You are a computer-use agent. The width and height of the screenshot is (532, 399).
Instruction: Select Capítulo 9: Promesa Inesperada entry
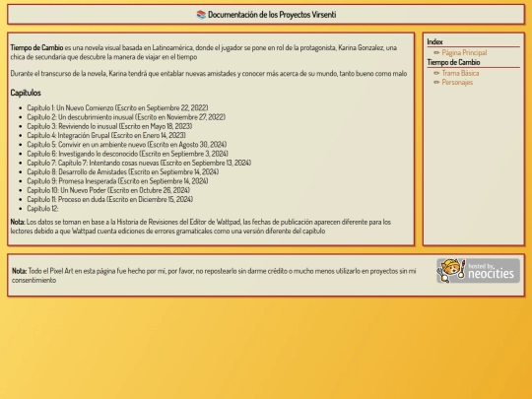117,181
